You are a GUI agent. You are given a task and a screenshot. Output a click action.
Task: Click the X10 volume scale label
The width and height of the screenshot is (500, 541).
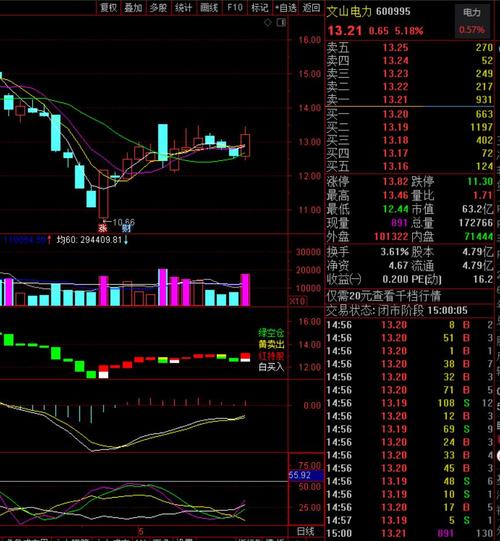[297, 301]
